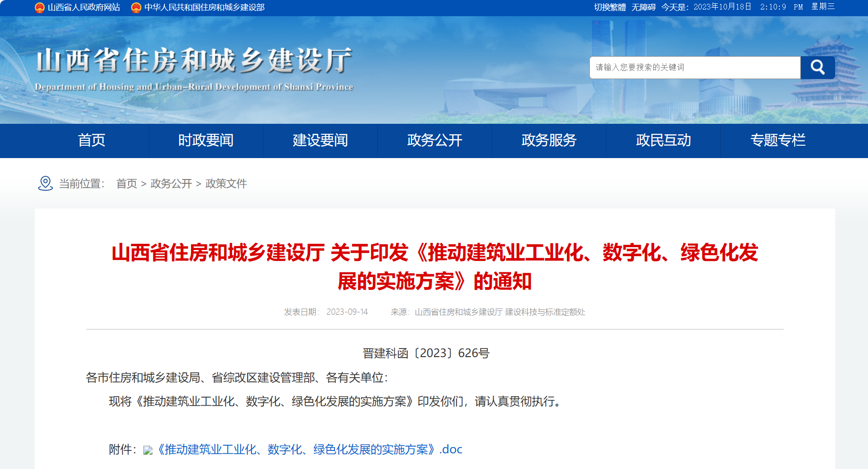The image size is (868, 469).
Task: Expand the 政民互动 navigation menu
Action: tap(663, 140)
